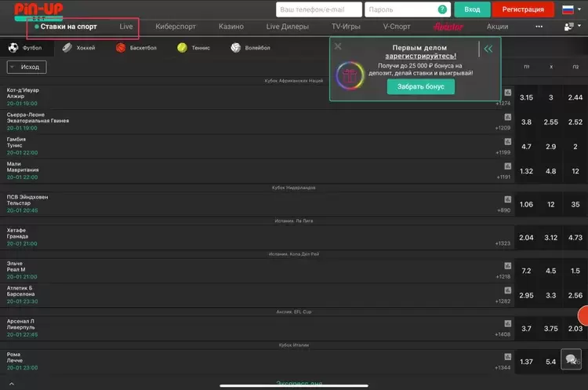
Task: Open statistics icon for ПСВ Эйндховен match
Action: click(508, 199)
